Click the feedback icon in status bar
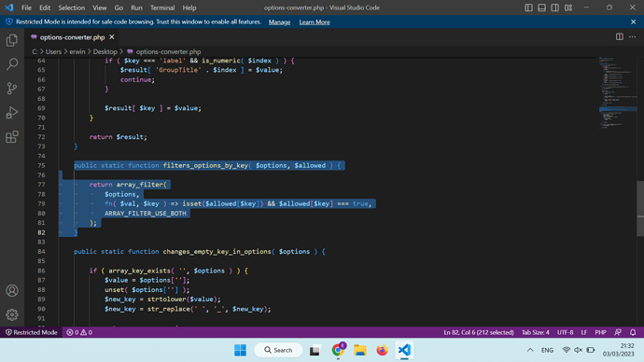The height and width of the screenshot is (362, 644). coord(618,332)
